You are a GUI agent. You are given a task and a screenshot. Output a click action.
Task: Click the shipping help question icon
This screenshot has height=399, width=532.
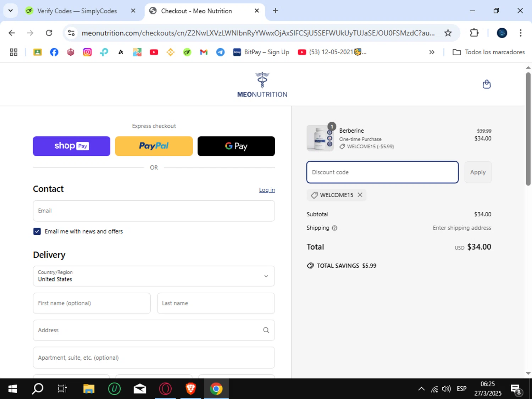(334, 228)
